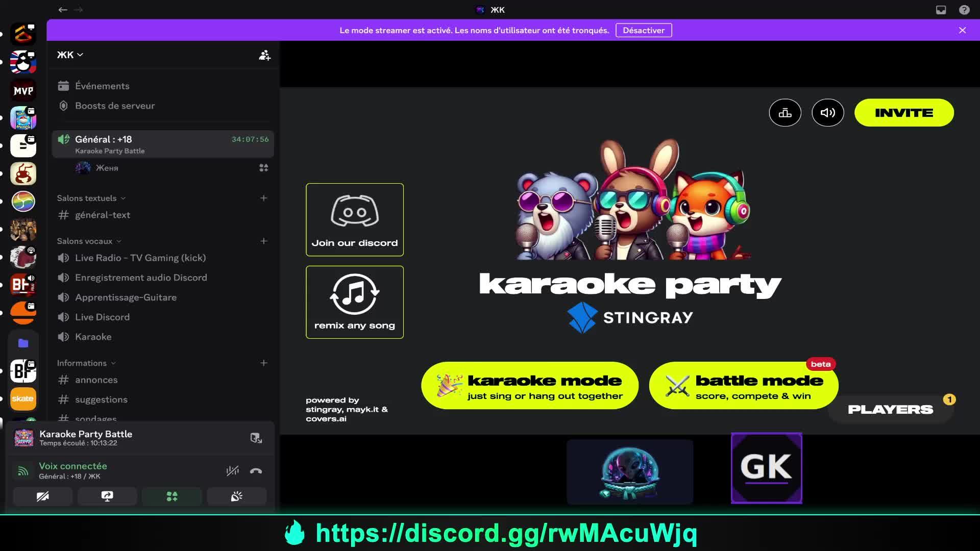Leave Karaoke Party Battle activity icon
This screenshot has height=551, width=980.
(256, 438)
